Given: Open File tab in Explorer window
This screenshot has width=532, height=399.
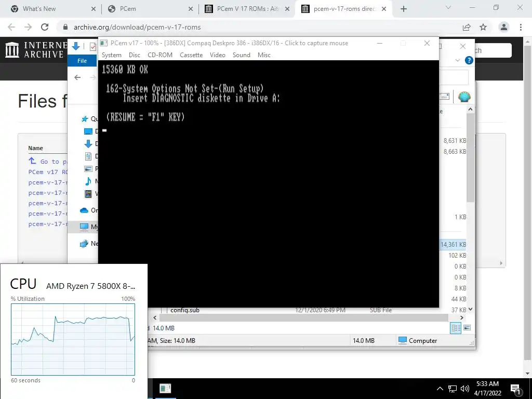Looking at the screenshot, I should coord(82,61).
